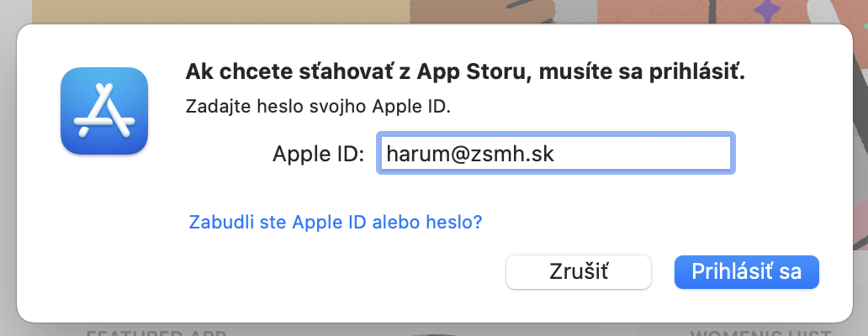
Task: Click the dimmed background left of the dialog
Action: click(8, 168)
